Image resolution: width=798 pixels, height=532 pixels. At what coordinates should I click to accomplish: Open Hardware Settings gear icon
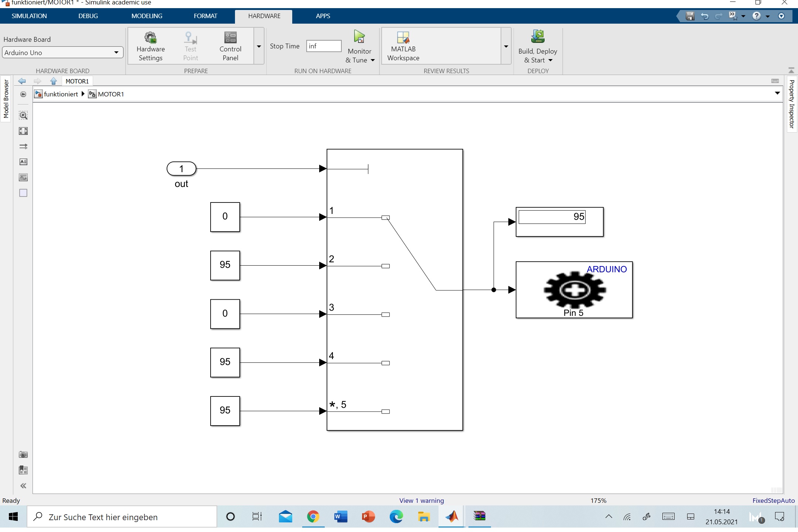point(150,38)
